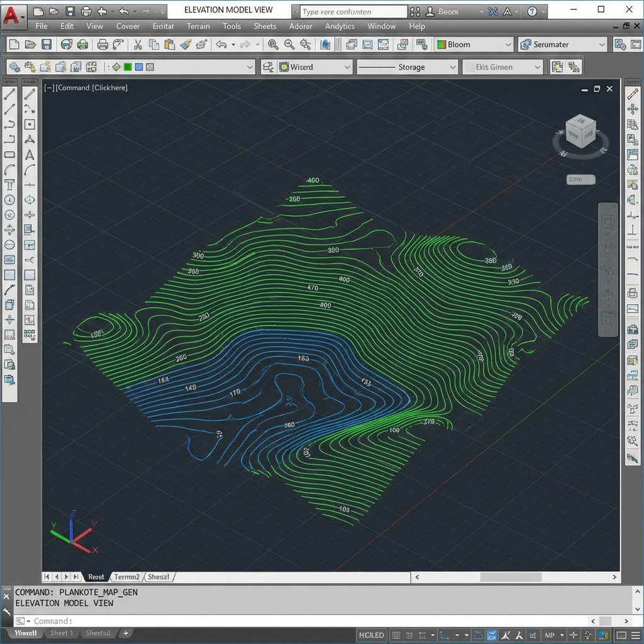
Task: Click the Undo arrow icon
Action: point(221,45)
